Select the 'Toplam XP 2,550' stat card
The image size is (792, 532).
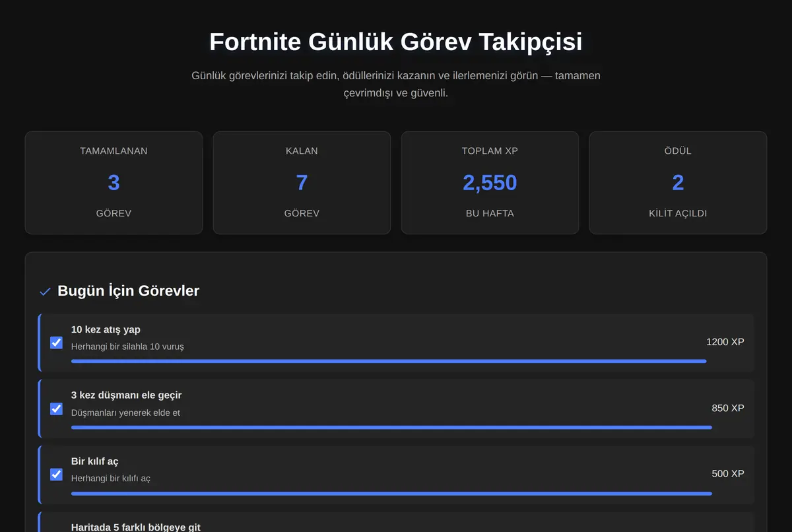click(490, 183)
